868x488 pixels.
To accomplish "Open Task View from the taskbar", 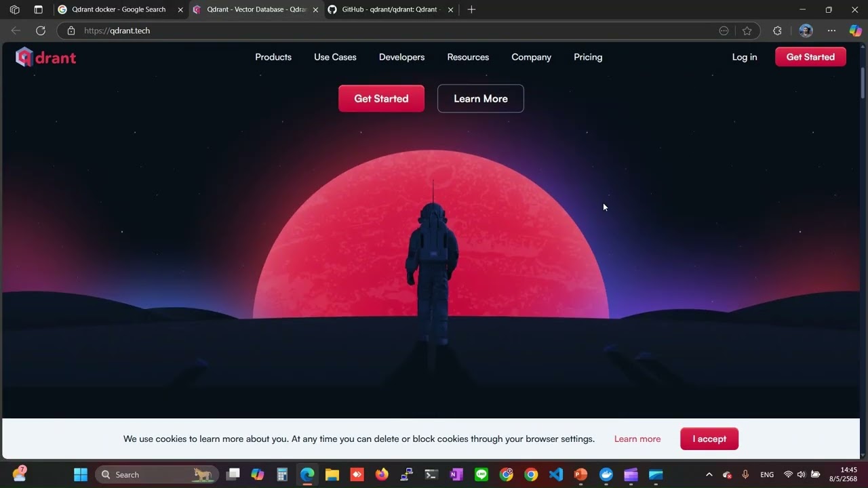I will (233, 474).
